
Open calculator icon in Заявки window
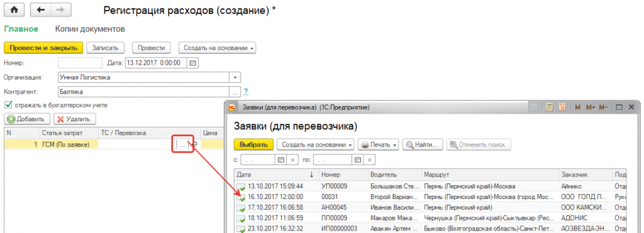point(549,107)
